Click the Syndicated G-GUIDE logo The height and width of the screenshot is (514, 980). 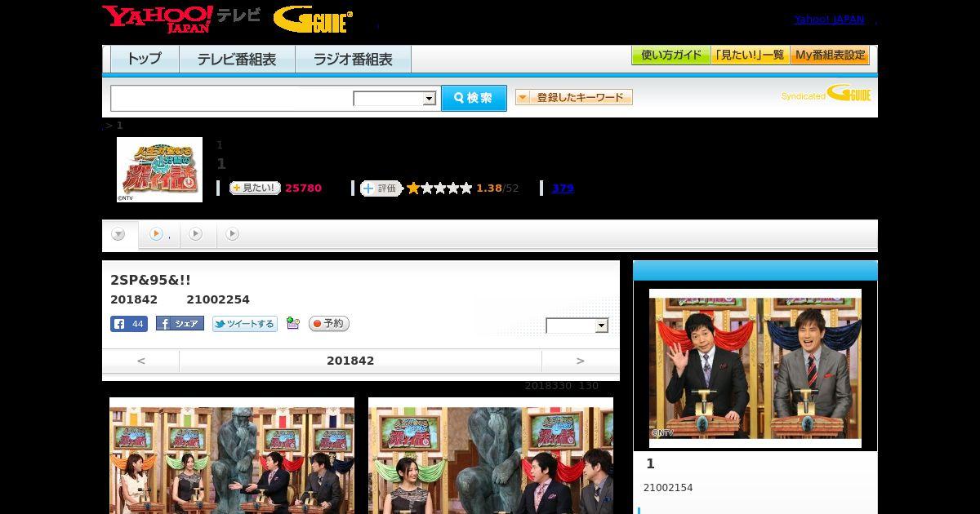click(x=826, y=94)
